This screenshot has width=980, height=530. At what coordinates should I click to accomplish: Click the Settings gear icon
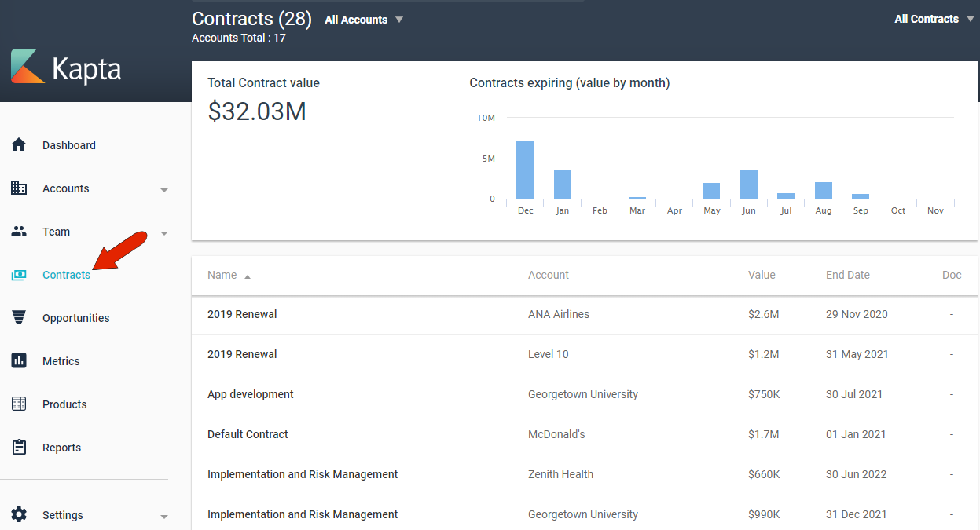[19, 515]
